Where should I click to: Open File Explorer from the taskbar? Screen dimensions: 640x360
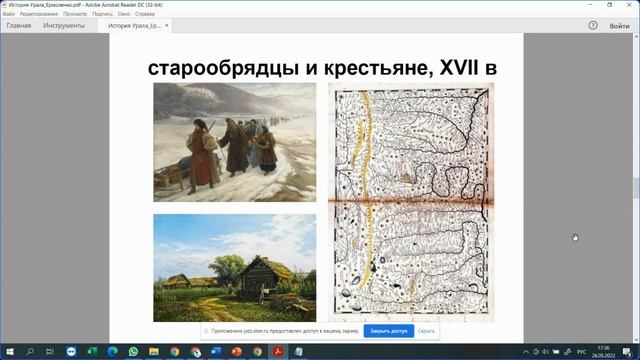[154, 351]
